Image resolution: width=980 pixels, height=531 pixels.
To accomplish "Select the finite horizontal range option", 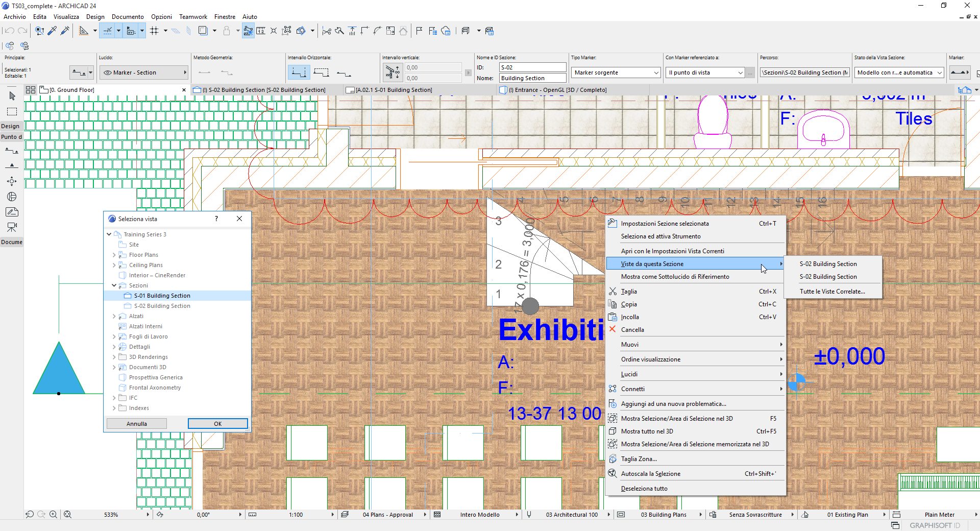I will tap(321, 73).
